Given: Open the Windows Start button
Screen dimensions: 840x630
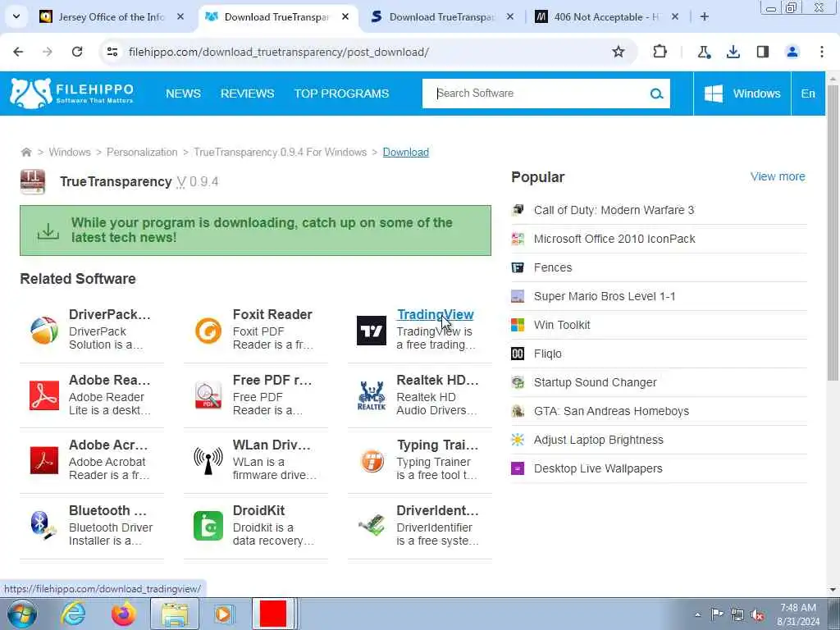Looking at the screenshot, I should [x=22, y=614].
